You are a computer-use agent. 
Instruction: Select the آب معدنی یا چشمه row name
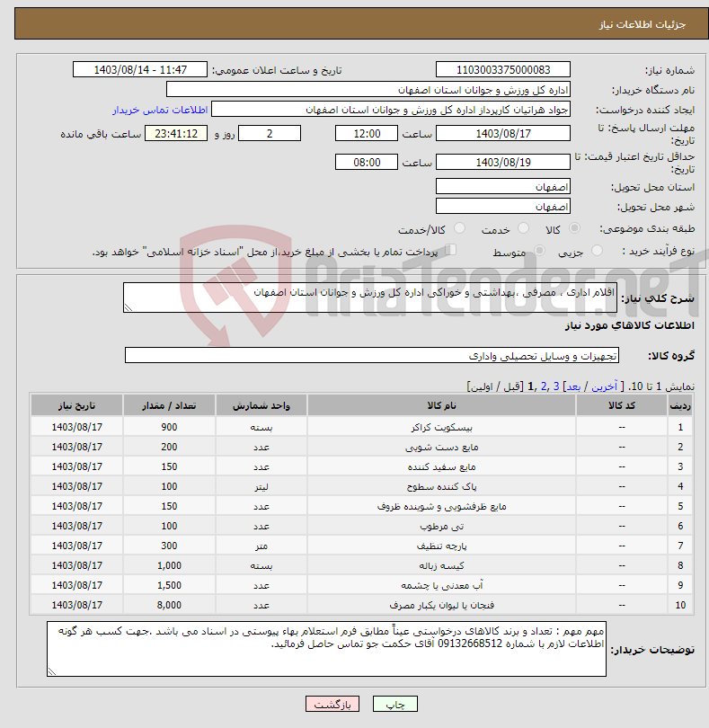pyautogui.click(x=441, y=585)
